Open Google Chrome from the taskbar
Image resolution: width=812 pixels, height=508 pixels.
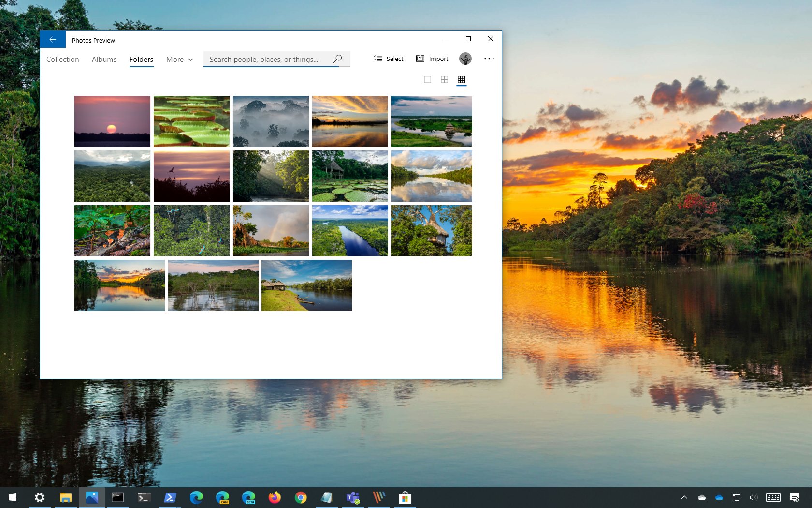[301, 497]
